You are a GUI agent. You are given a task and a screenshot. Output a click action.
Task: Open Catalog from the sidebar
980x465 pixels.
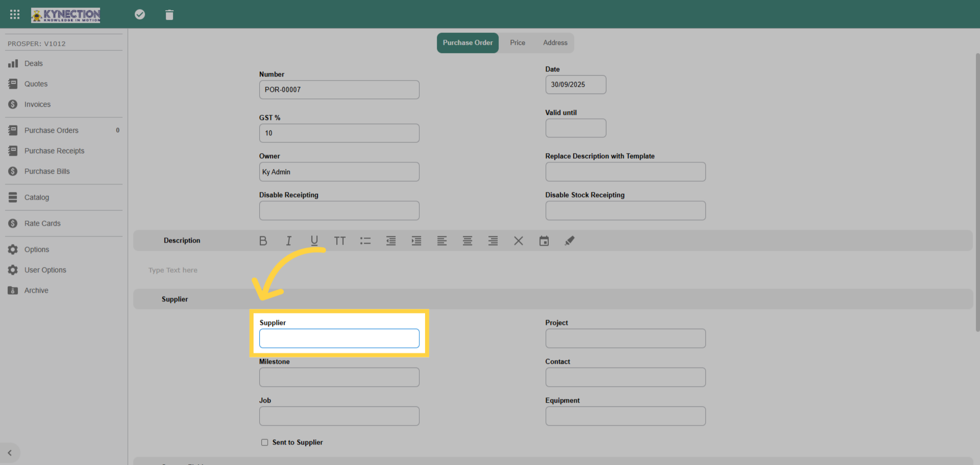click(37, 197)
